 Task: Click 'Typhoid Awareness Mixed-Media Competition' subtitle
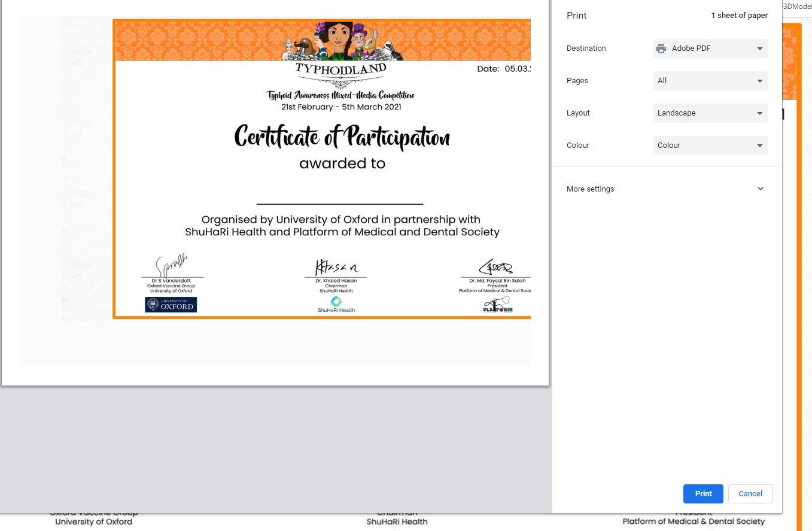(340, 95)
